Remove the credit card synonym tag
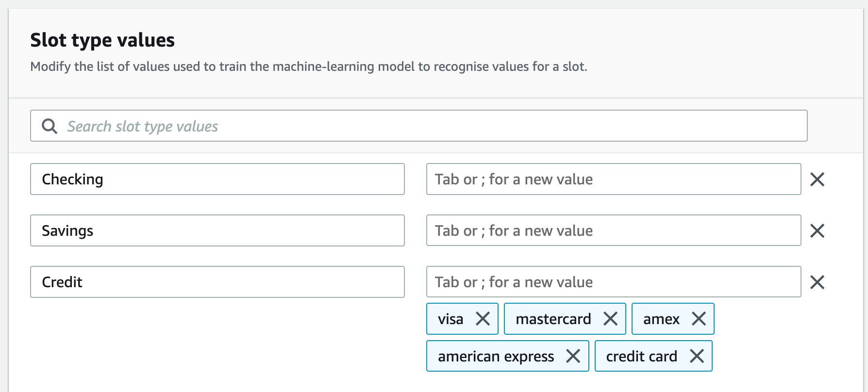This screenshot has width=868, height=392. click(697, 357)
